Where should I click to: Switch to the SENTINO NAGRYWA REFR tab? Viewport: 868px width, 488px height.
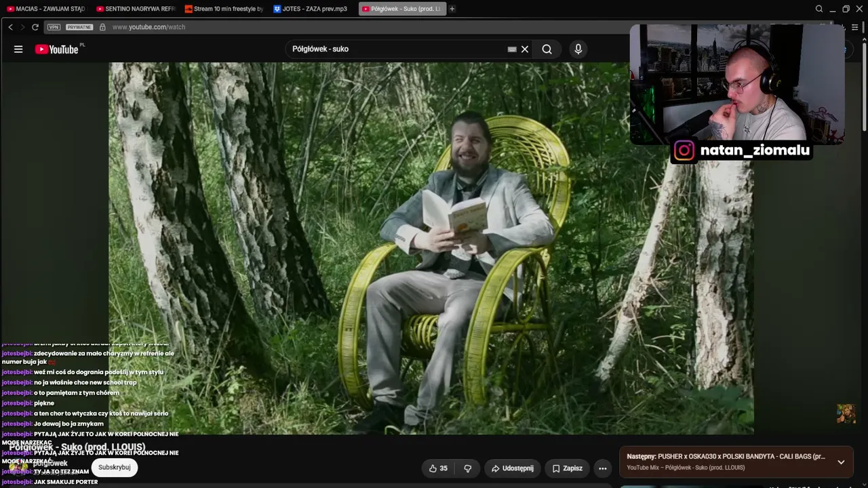tap(136, 9)
